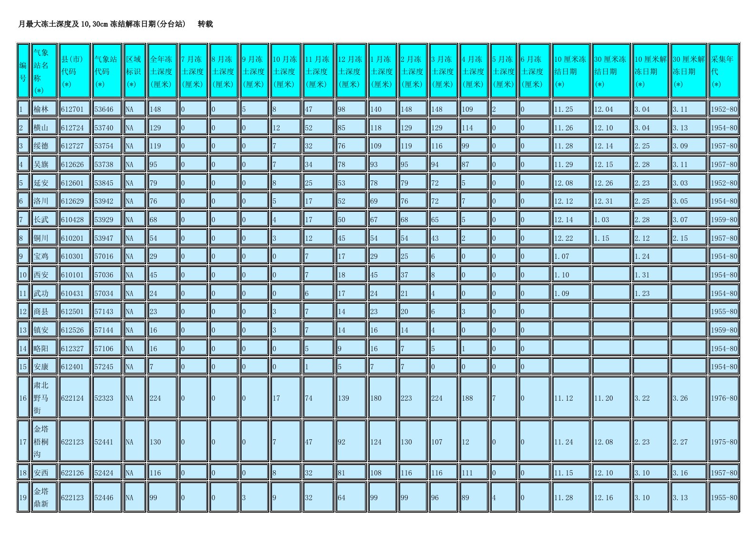Click the station name 安西
The image size is (756, 534).
pos(41,473)
